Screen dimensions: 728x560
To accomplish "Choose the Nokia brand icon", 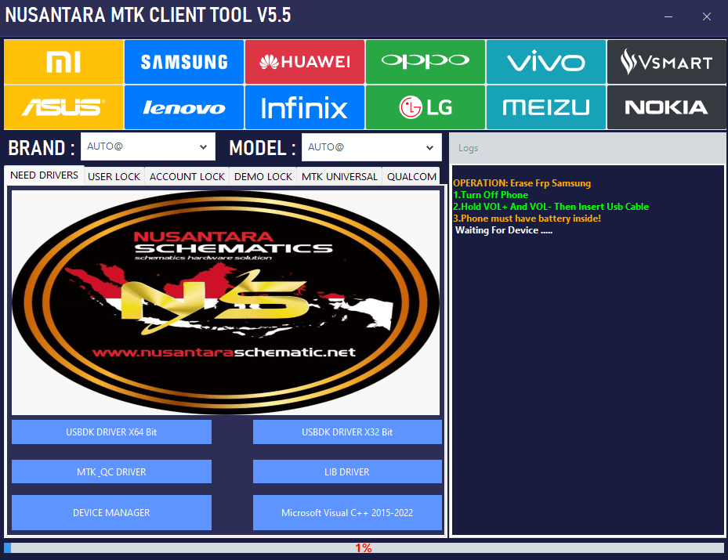I will pyautogui.click(x=666, y=107).
